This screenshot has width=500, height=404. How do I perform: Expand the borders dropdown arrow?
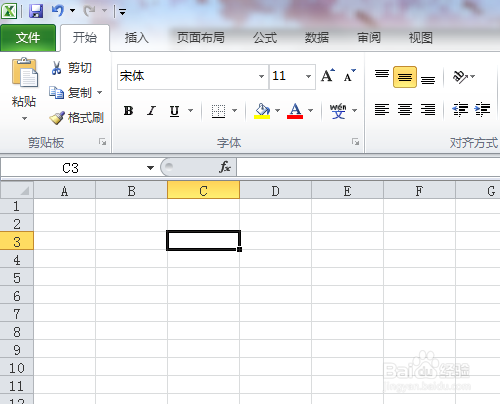235,110
